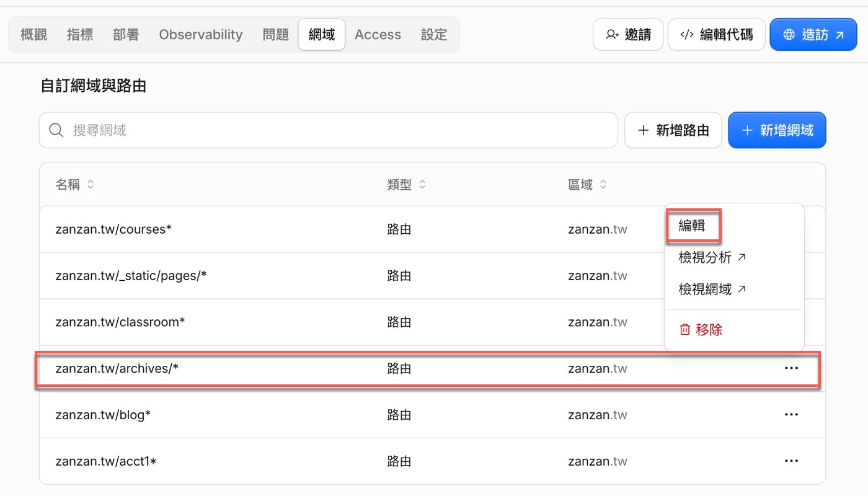Open the Access tab
The image size is (868, 496).
click(378, 35)
